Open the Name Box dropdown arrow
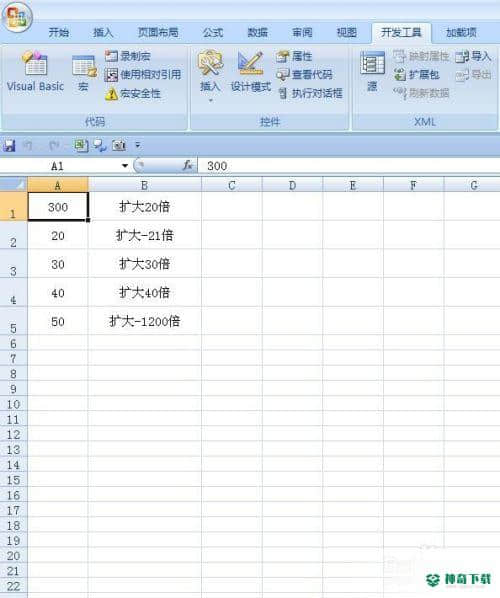 pyautogui.click(x=125, y=166)
